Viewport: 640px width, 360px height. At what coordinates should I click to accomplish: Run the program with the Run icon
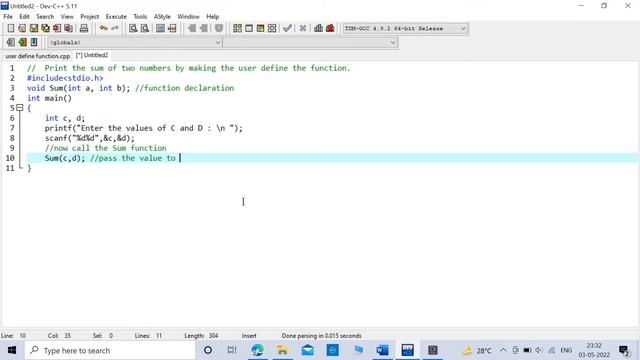pos(249,28)
